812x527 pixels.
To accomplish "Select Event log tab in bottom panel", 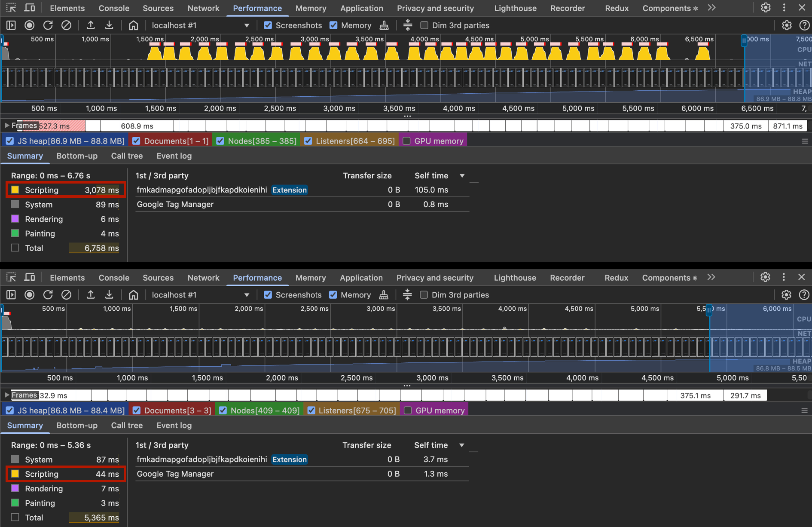I will tap(174, 426).
